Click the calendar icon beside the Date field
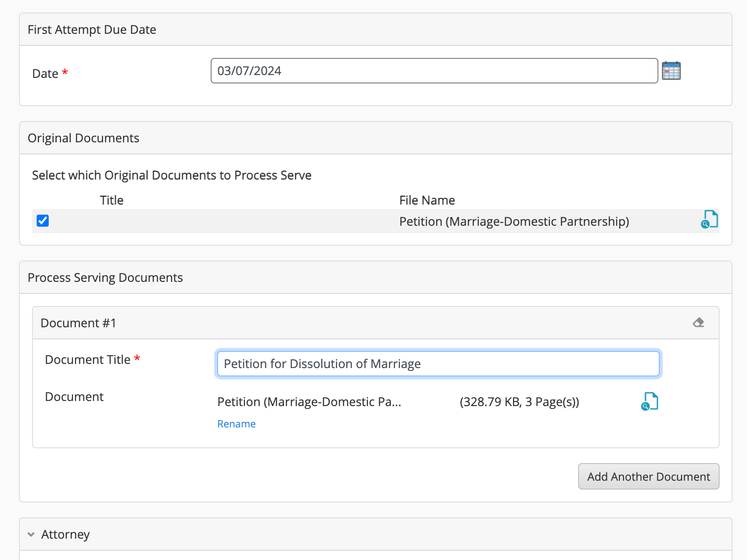Screen dimensions: 747x560 672,70
